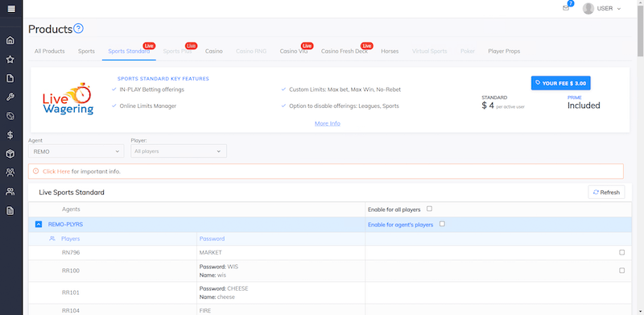Open the Agent REMO dropdown

point(76,151)
